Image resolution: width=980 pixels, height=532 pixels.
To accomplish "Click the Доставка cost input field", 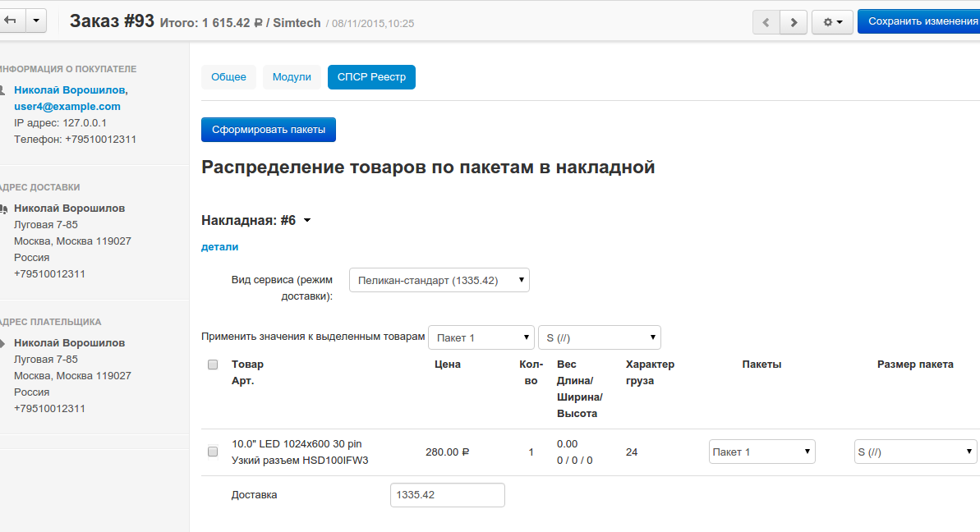I will (x=447, y=495).
